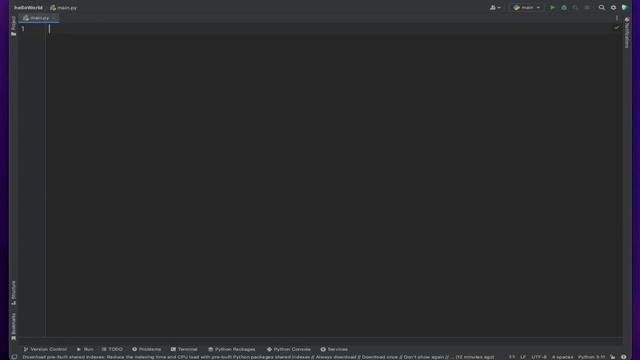Open the Notifications sidebar panel
This screenshot has height=360, width=640.
(627, 33)
